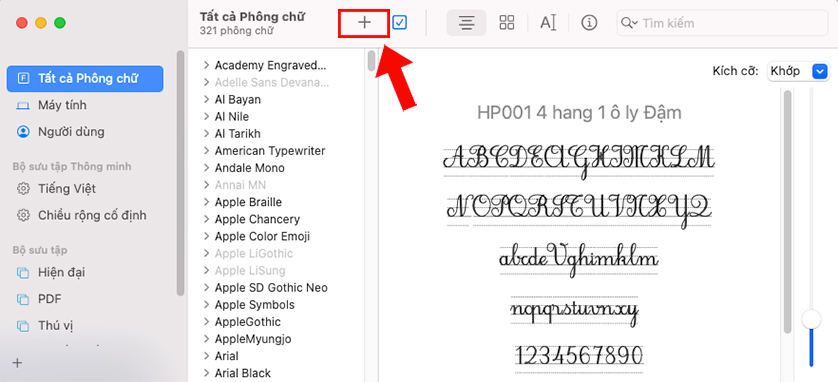Click the computer icon beside Máy tính

(23, 106)
